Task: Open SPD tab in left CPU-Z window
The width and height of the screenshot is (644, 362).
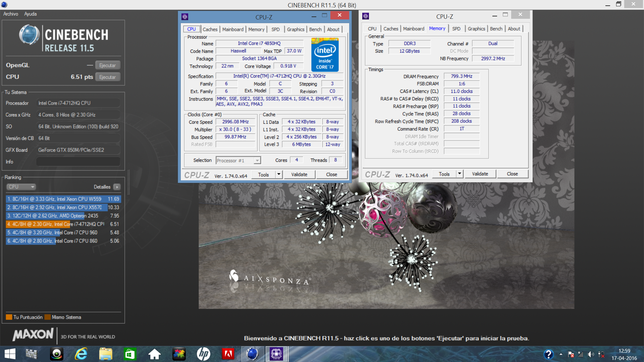Action: pos(275,29)
